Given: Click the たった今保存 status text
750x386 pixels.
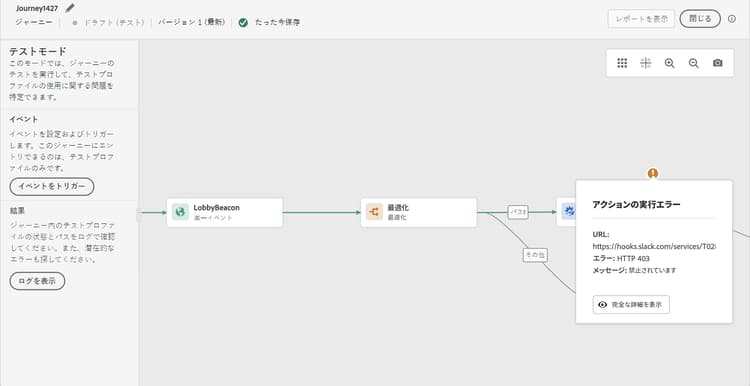Looking at the screenshot, I should (277, 22).
